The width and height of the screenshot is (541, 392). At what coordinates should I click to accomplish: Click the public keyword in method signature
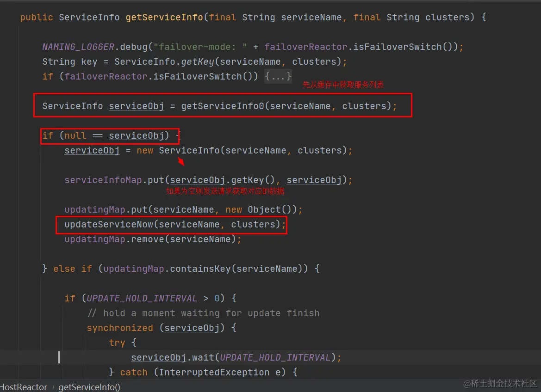point(36,17)
